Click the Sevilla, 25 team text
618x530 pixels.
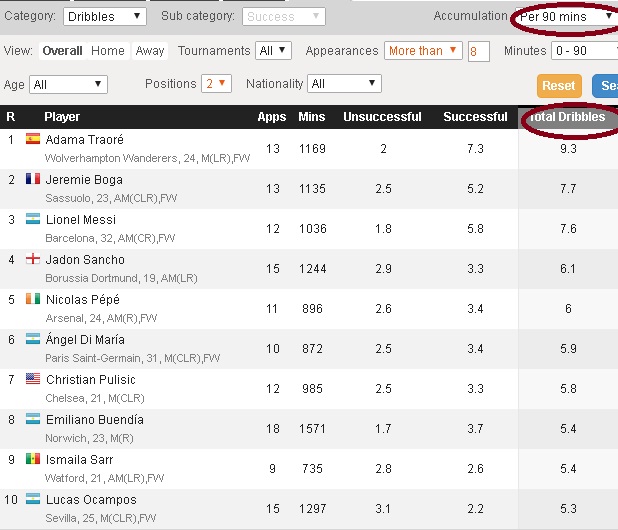[x=71, y=518]
